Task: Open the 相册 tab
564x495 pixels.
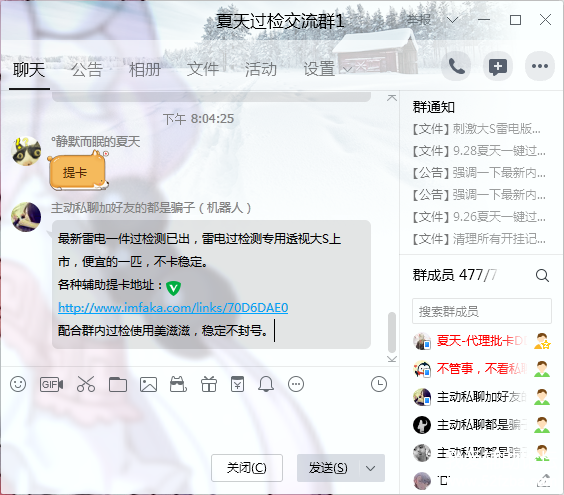Action: point(145,70)
